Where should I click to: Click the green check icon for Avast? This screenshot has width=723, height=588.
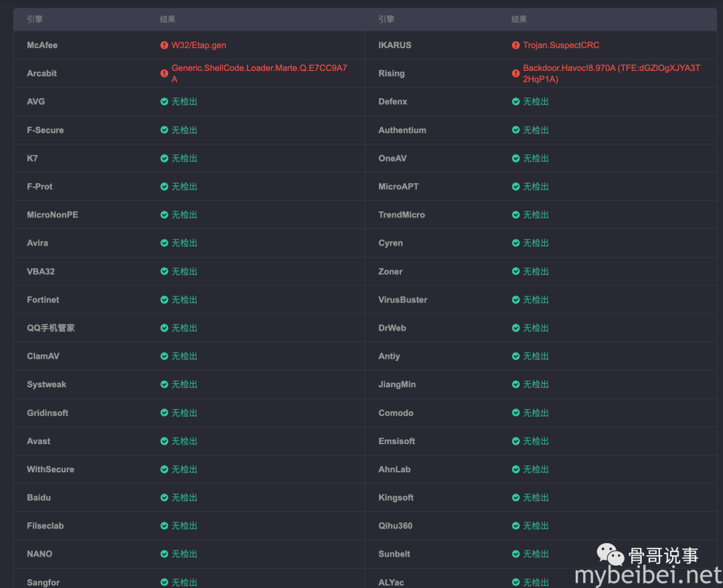[x=164, y=441]
